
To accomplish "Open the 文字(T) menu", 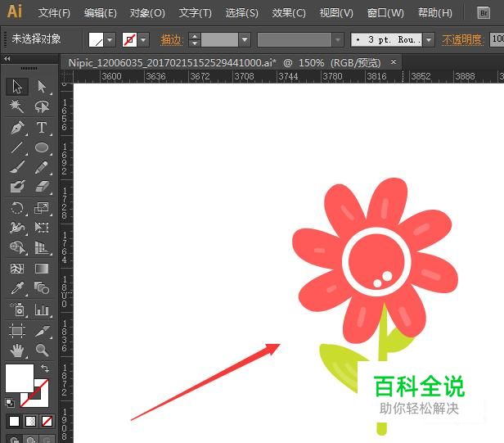I will (195, 13).
